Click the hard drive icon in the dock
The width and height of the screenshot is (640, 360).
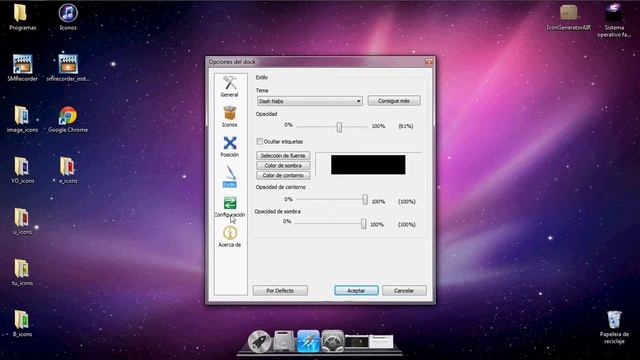284,341
